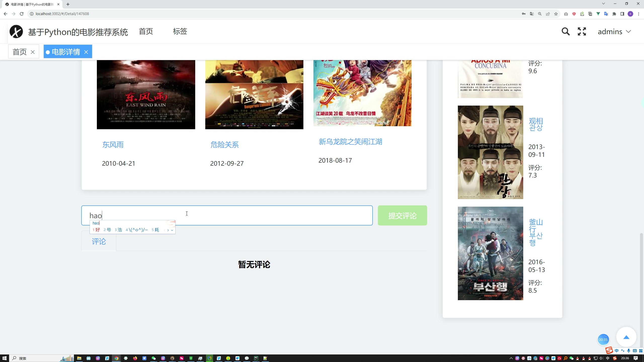644x362 pixels.
Task: Select the 电影详情 page tab
Action: click(66, 52)
